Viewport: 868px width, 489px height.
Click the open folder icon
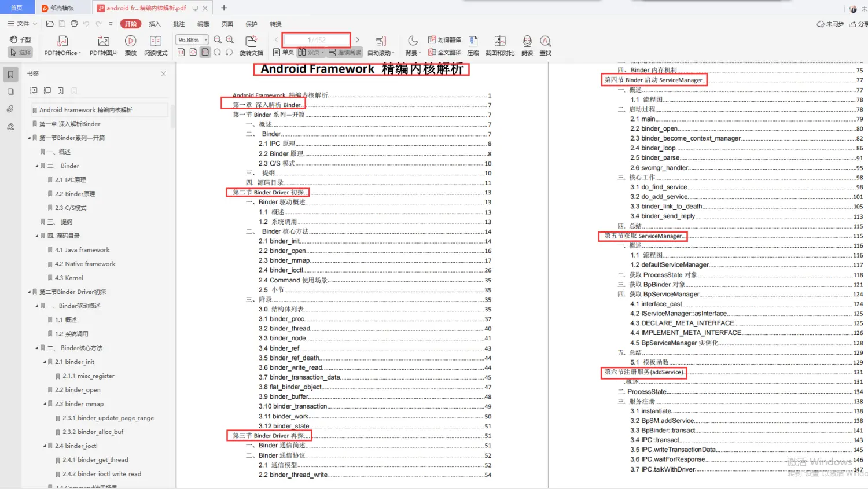coord(50,24)
